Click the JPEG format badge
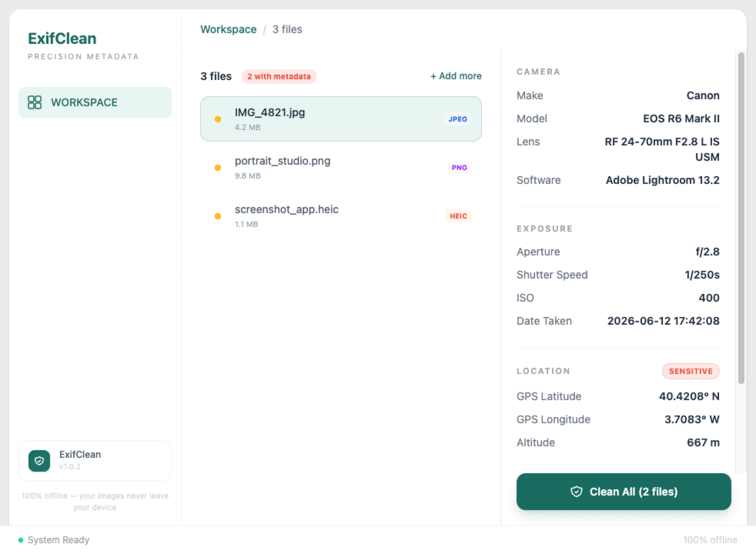756x554 pixels. click(458, 119)
